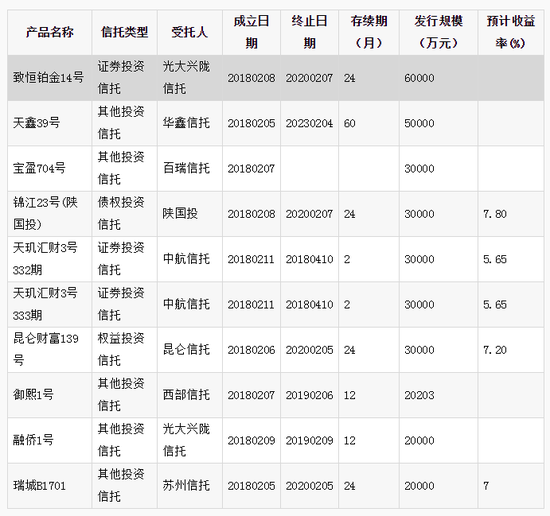Image resolution: width=550 pixels, height=516 pixels.
Task: Click end date 20190209
Action: coord(309,441)
